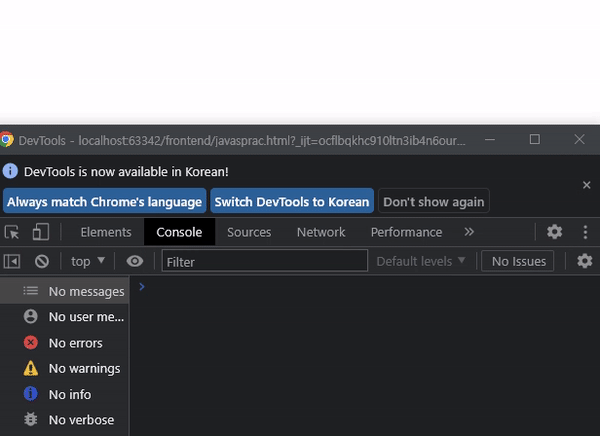Image resolution: width=600 pixels, height=436 pixels.
Task: Switch to the Network tab
Action: pos(321,232)
